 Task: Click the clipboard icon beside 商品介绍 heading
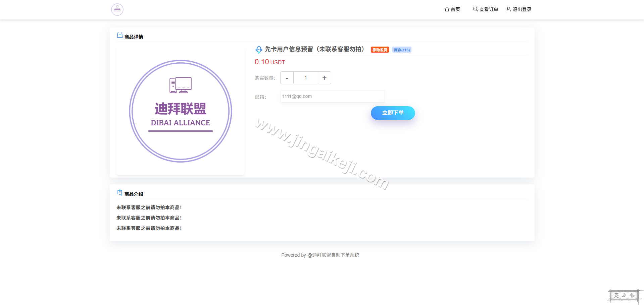click(119, 192)
